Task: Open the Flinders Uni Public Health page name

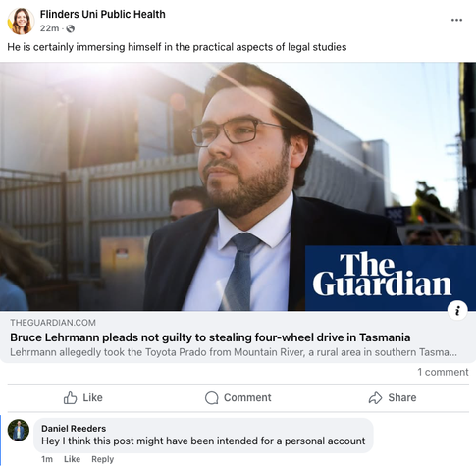Action: coord(103,14)
